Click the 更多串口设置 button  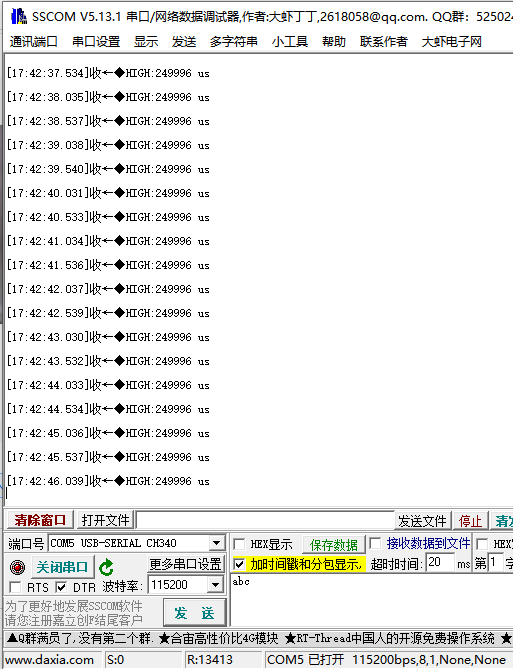[186, 564]
